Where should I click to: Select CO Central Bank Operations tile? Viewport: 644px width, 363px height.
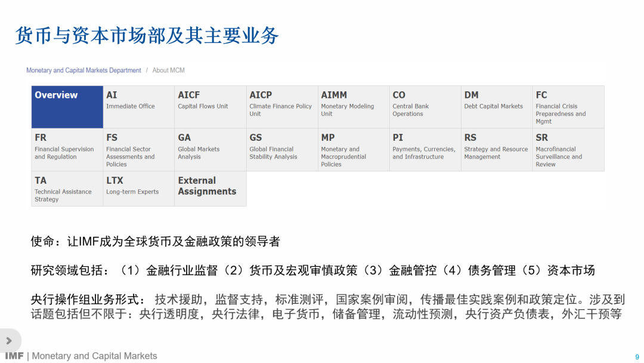(x=425, y=107)
